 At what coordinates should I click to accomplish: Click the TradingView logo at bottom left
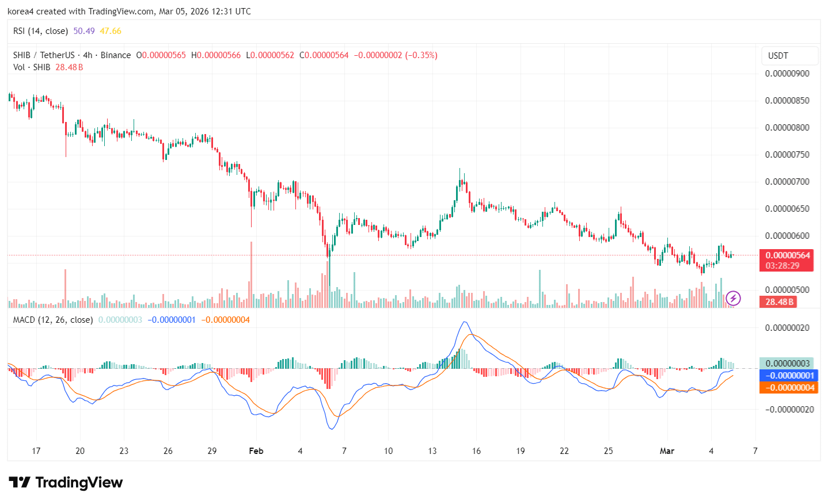[66, 482]
